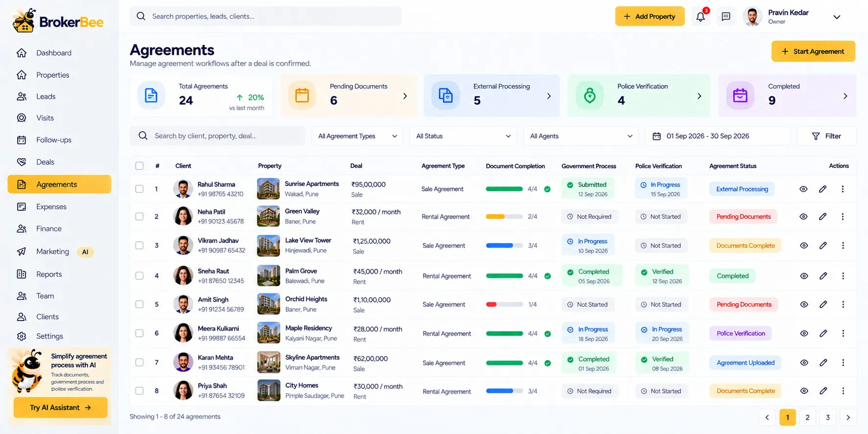868x434 pixels.
Task: Edit Karan Mehta's agreement with pencil icon
Action: coord(823,363)
